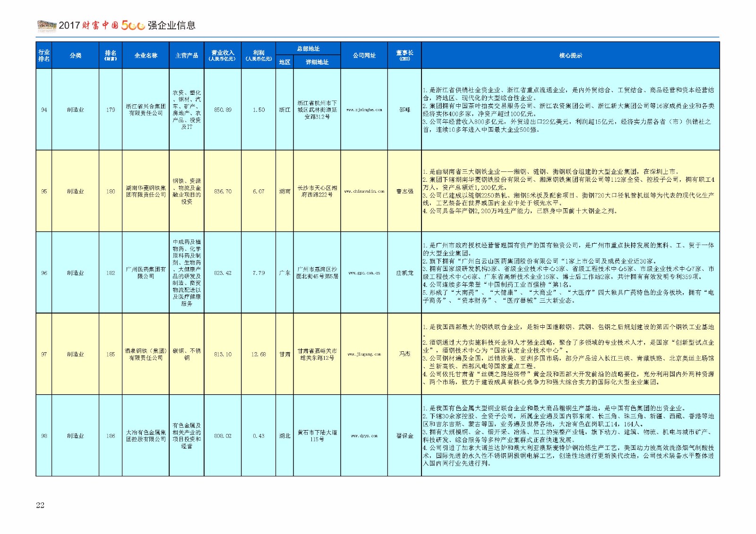This screenshot has width=756, height=534.
Task: Click region cell 广东
Action: (284, 273)
